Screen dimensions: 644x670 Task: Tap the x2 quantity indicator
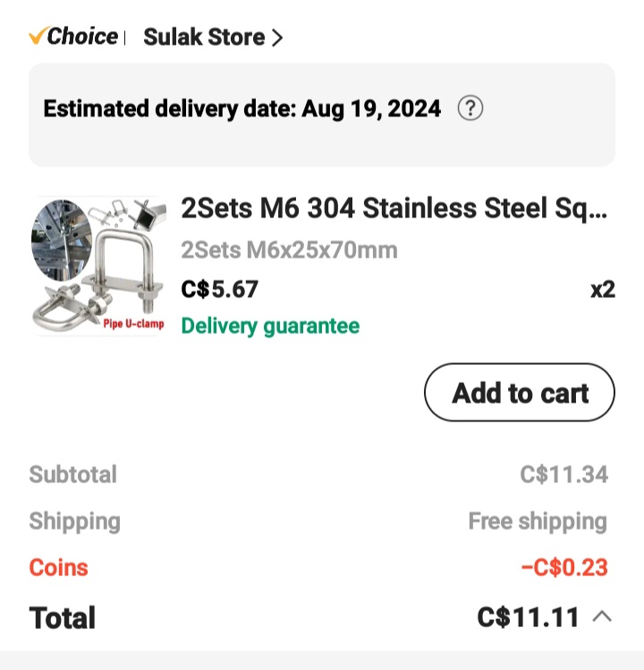coord(602,290)
